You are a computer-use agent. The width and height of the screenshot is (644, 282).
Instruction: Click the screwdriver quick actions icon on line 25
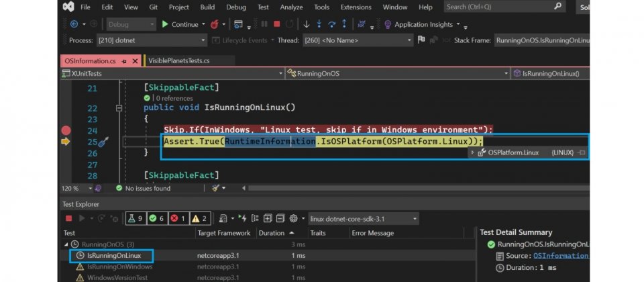coord(103,142)
